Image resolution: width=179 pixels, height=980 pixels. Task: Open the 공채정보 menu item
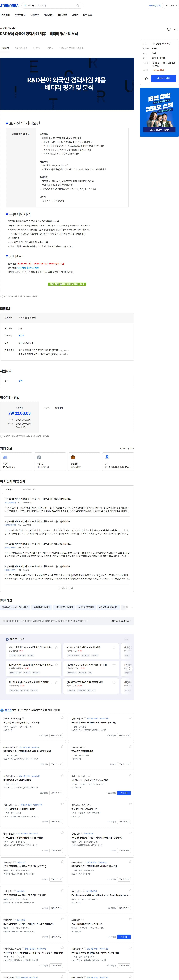click(x=35, y=15)
